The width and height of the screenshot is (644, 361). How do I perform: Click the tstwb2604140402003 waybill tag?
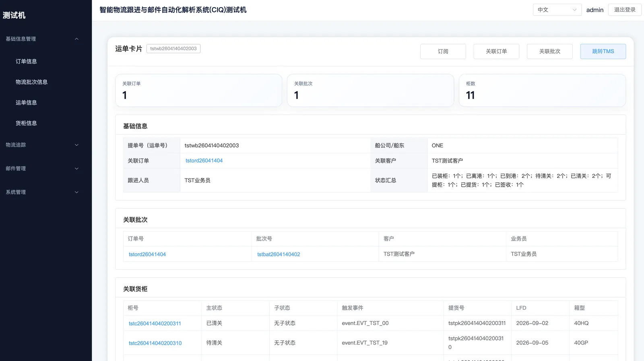click(x=173, y=49)
